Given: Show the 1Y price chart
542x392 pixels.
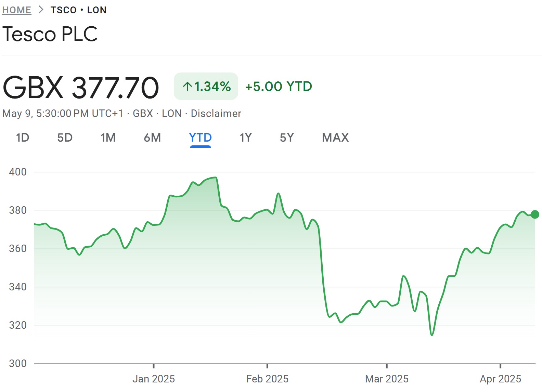Looking at the screenshot, I should [x=245, y=138].
